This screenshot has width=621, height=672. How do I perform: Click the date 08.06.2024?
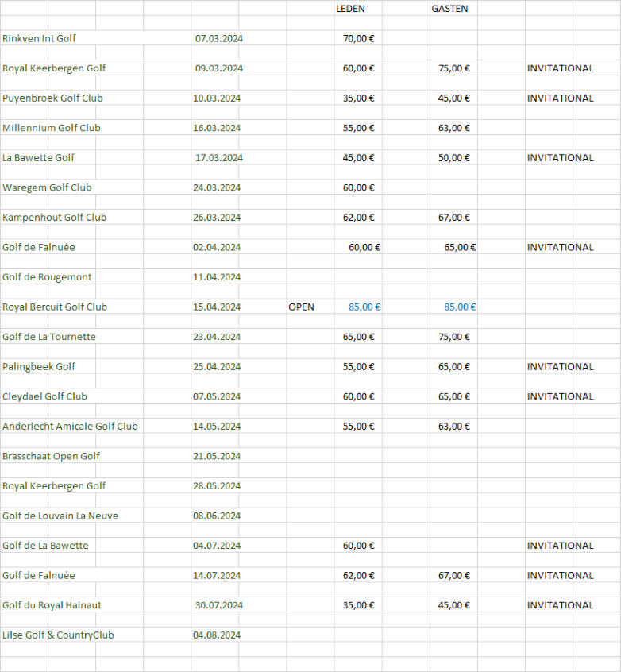point(217,516)
